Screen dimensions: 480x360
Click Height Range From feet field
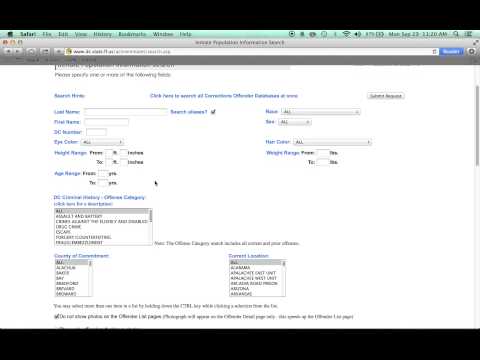click(x=109, y=153)
